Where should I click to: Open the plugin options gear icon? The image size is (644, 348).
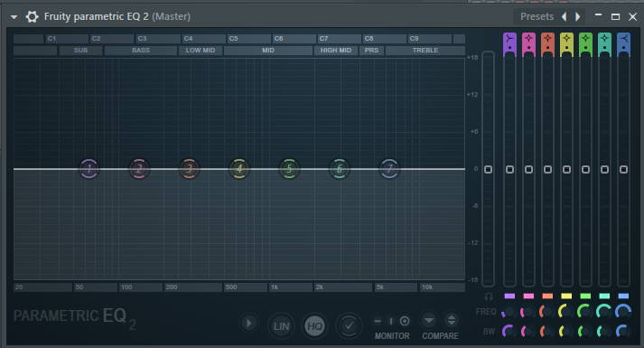tap(32, 16)
